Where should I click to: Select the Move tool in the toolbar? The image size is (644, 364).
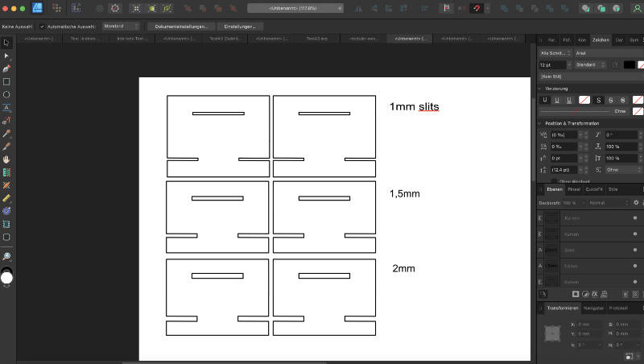click(6, 42)
